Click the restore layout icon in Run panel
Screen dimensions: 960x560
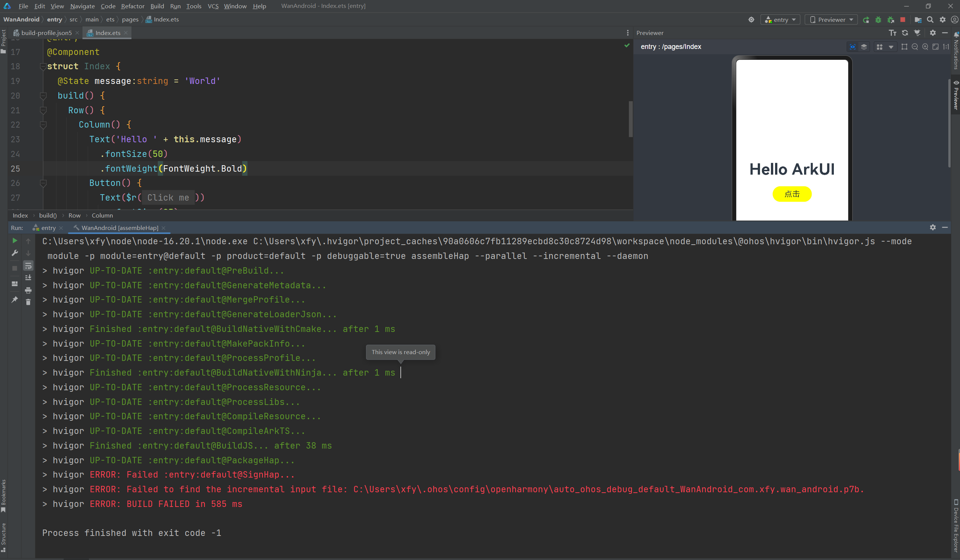tap(14, 284)
